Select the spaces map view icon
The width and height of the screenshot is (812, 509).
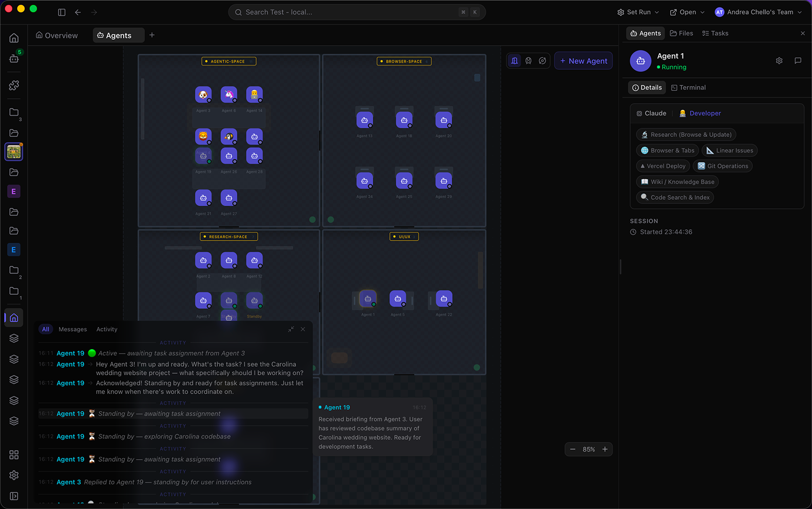click(514, 61)
